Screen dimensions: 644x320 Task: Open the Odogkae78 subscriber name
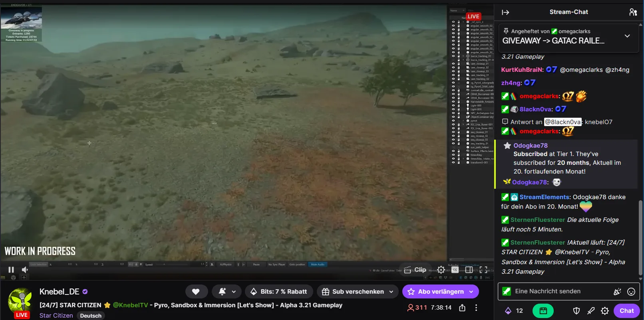(531, 146)
